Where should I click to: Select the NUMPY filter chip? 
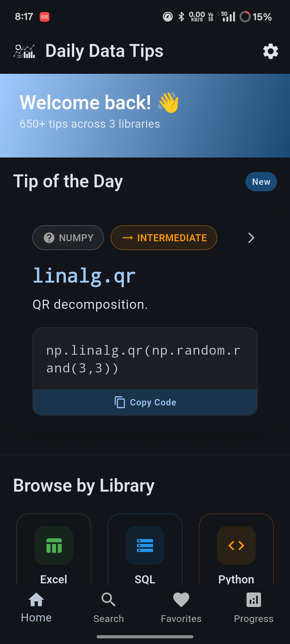[68, 237]
